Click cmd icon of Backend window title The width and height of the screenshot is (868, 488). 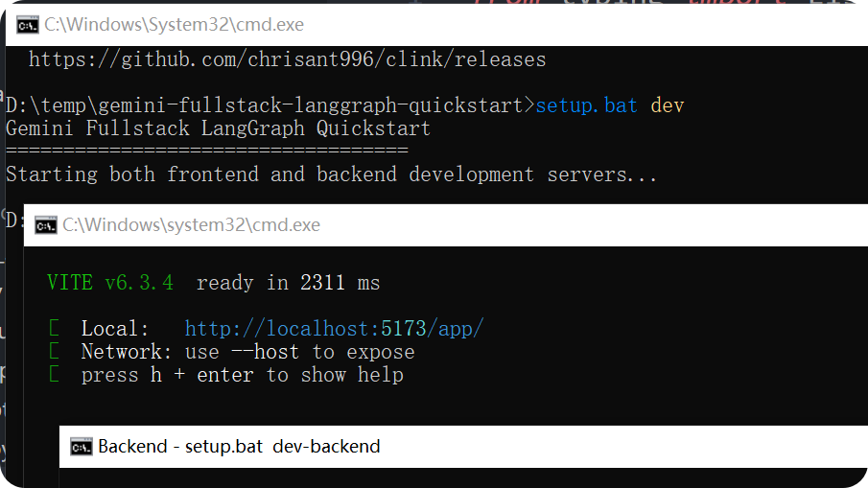pos(82,447)
